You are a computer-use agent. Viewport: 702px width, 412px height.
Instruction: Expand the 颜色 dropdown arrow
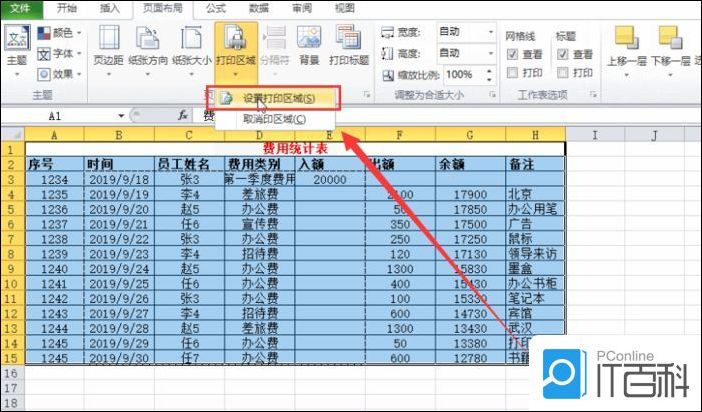(x=79, y=33)
